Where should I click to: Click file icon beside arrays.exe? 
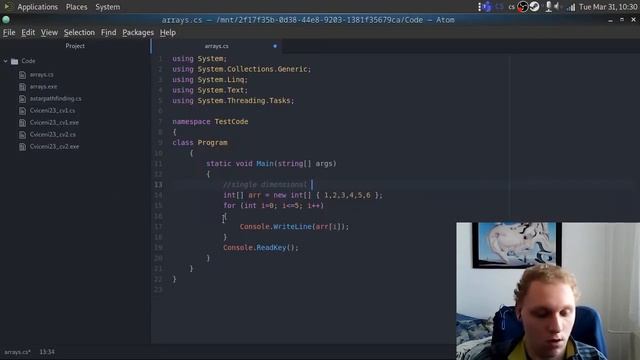point(22,87)
